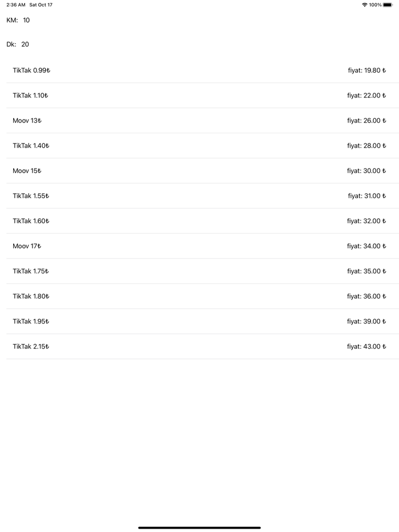
Task: Click the fiyat: 26.00 ₺ price label
Action: click(x=367, y=121)
